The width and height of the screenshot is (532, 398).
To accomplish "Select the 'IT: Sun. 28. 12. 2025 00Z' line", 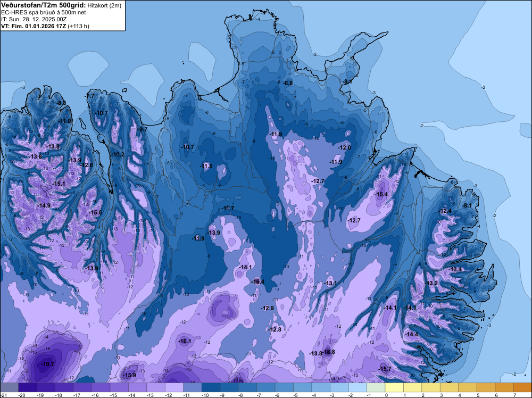I will pos(34,19).
